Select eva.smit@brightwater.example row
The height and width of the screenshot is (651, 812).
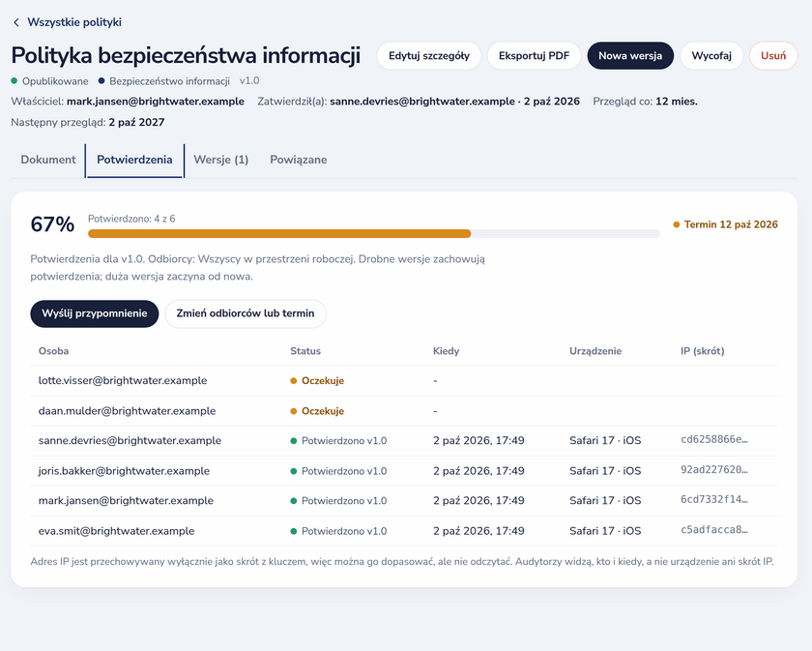(x=404, y=531)
